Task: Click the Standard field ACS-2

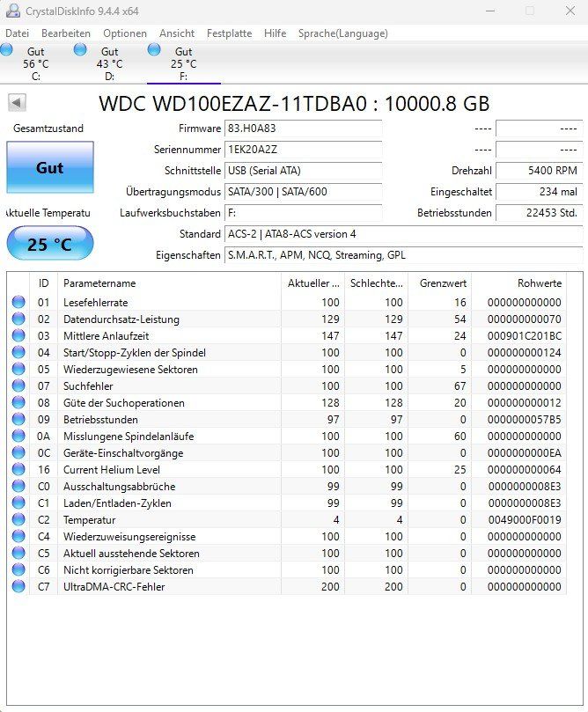Action: pyautogui.click(x=403, y=234)
